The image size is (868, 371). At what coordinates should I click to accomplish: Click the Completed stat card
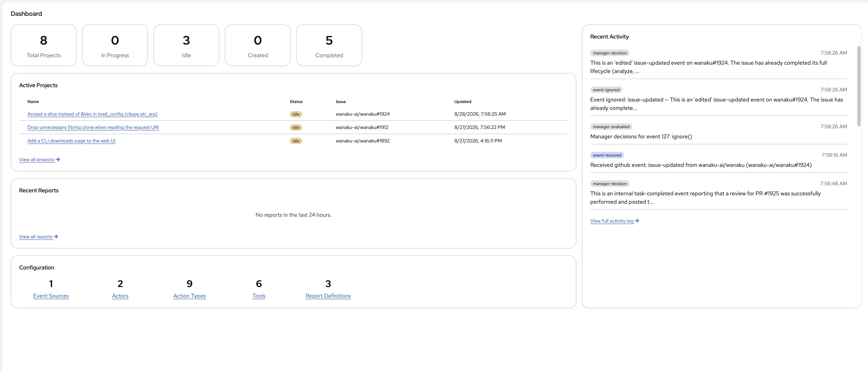coord(329,45)
